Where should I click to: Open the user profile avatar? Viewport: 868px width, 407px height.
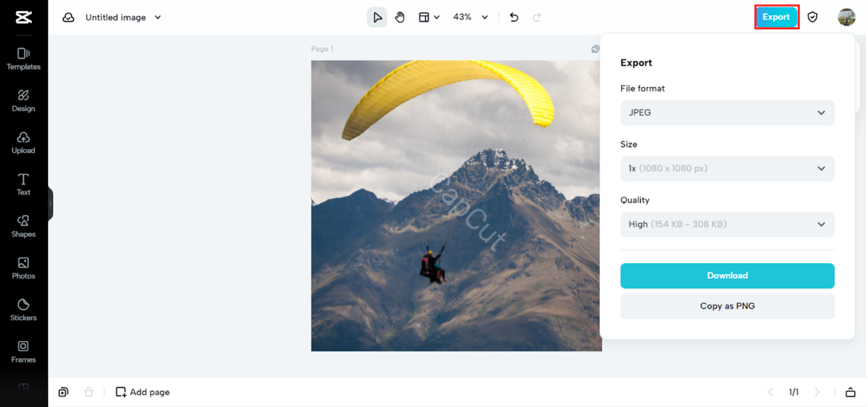coord(846,17)
